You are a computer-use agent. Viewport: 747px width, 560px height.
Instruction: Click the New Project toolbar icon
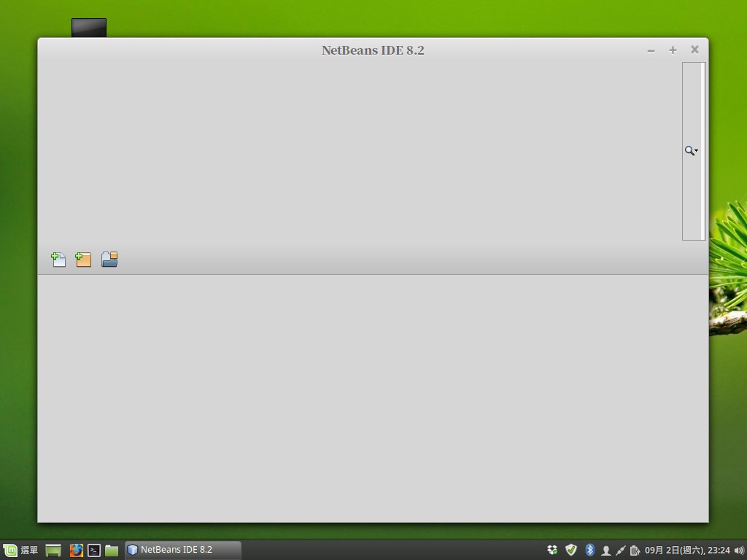[x=83, y=260]
